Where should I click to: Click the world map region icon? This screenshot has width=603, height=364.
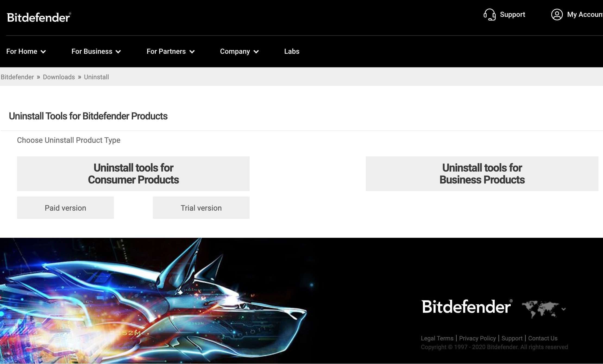[541, 309]
